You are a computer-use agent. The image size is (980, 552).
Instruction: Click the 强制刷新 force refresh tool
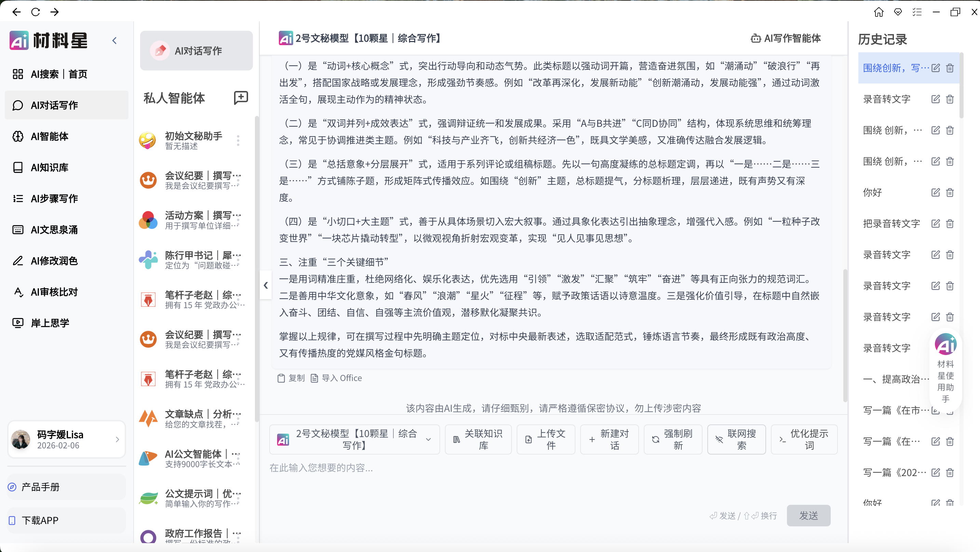pos(672,439)
